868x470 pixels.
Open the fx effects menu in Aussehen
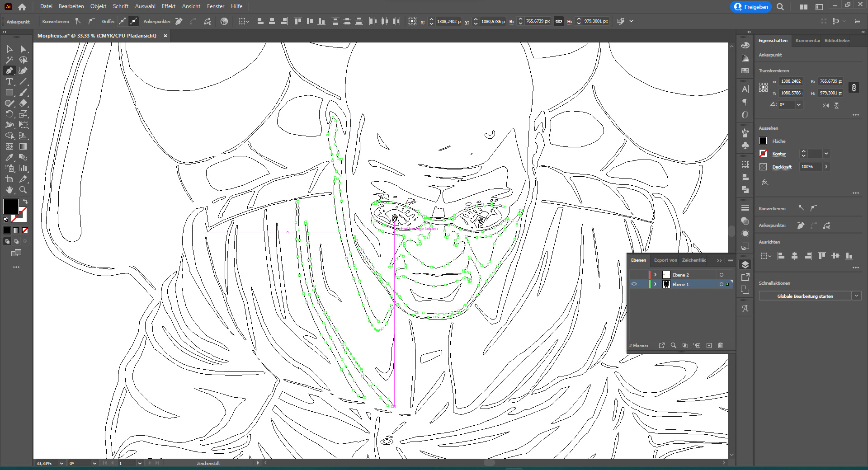tap(765, 182)
